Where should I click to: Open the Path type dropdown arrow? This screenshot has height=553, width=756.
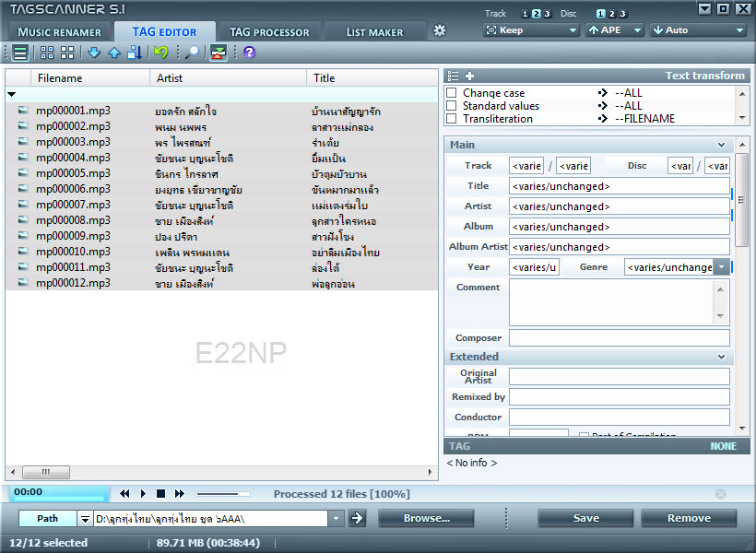click(85, 519)
